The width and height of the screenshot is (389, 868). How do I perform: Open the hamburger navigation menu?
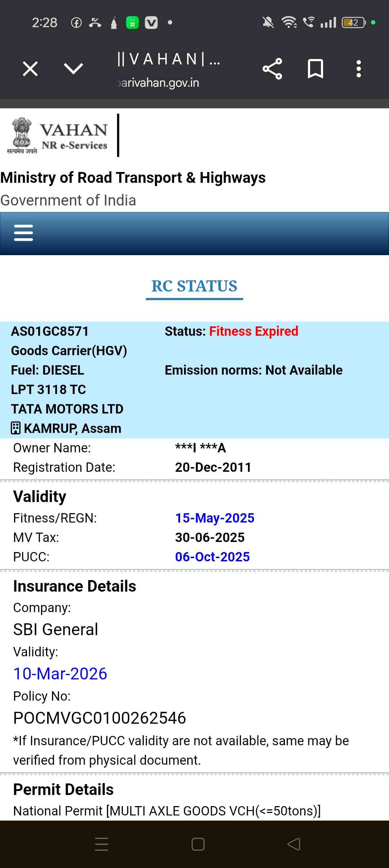click(23, 233)
